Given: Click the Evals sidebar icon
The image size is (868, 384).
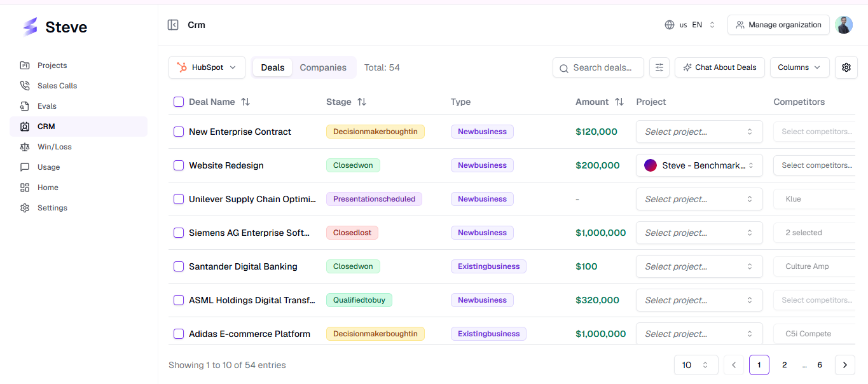Looking at the screenshot, I should [x=25, y=106].
